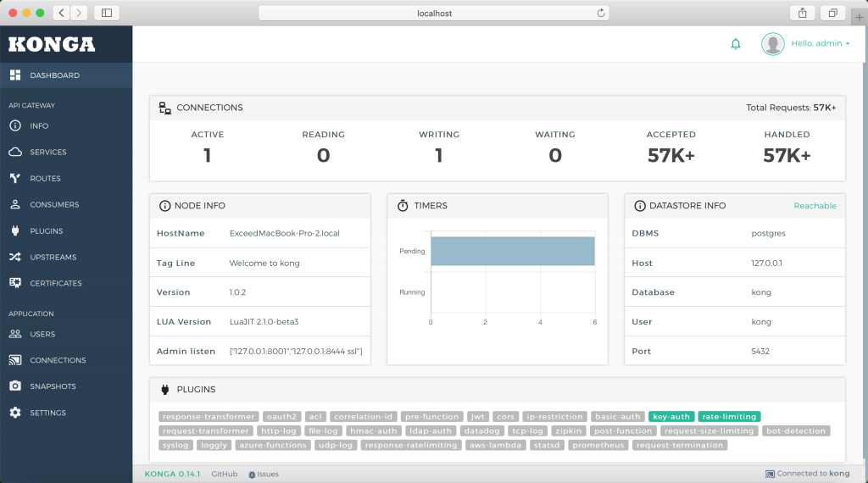
Task: Click the connected node icon in footer
Action: pyautogui.click(x=770, y=474)
